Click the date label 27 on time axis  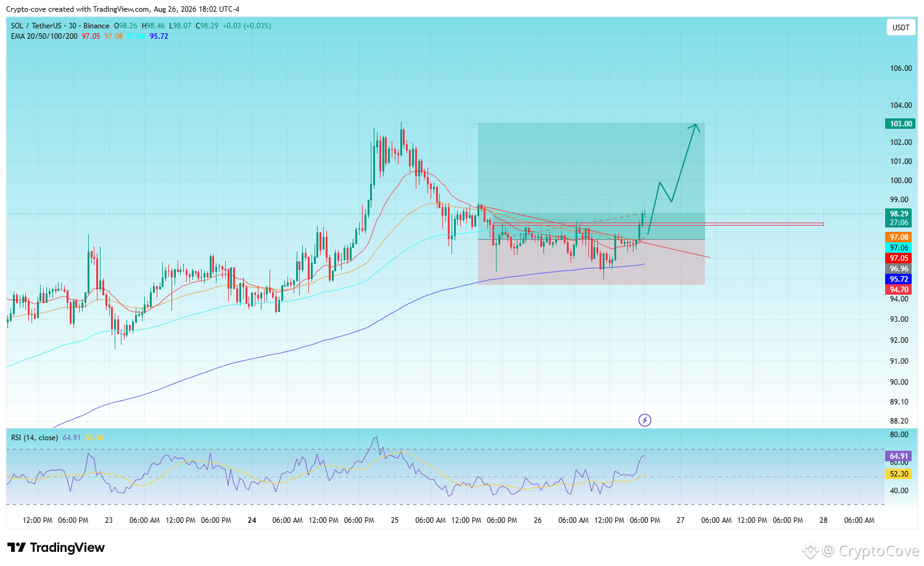pos(680,520)
